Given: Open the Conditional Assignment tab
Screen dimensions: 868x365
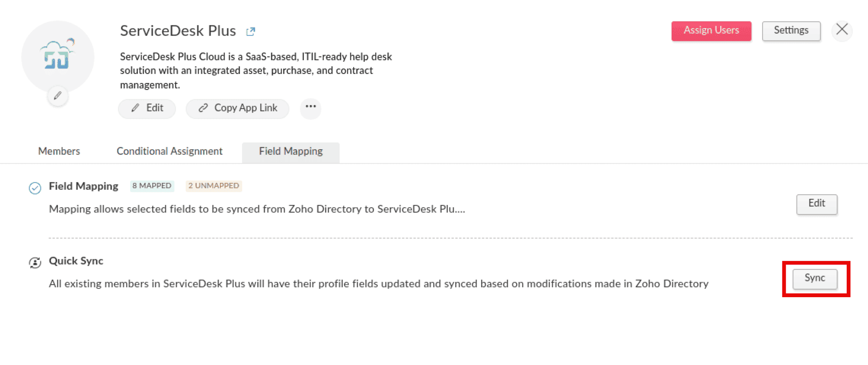Looking at the screenshot, I should click(169, 151).
